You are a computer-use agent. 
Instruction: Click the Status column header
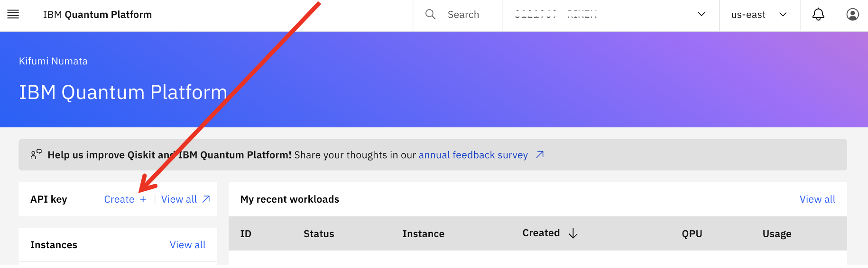[x=319, y=234]
